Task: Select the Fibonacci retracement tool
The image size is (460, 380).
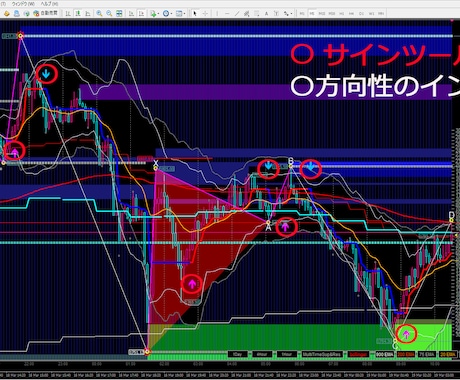Action: click(x=257, y=14)
